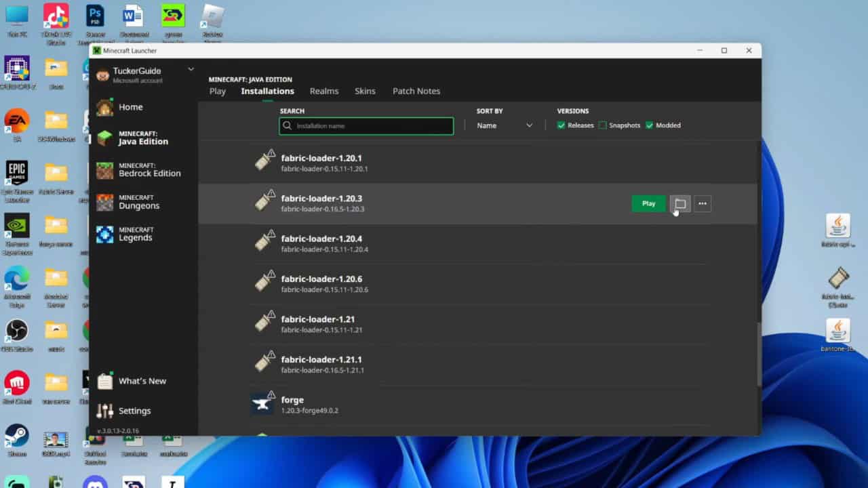Switch to the Realms tab

[324, 91]
